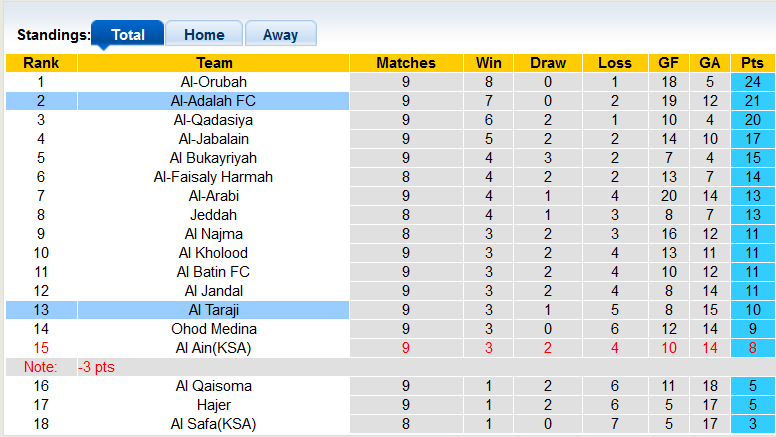Click the Matches column header

tap(406, 63)
